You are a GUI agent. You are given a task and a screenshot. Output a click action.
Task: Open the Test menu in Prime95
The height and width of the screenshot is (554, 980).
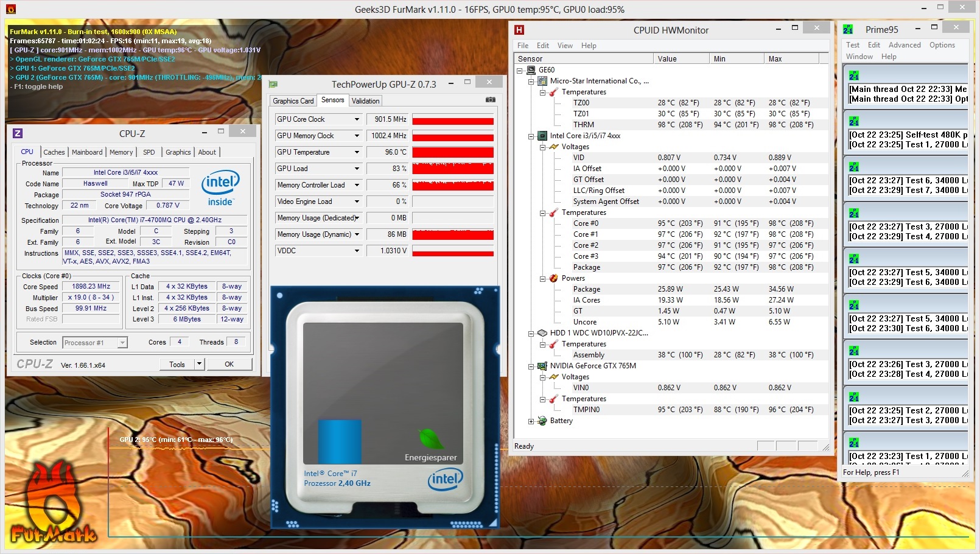coord(853,45)
